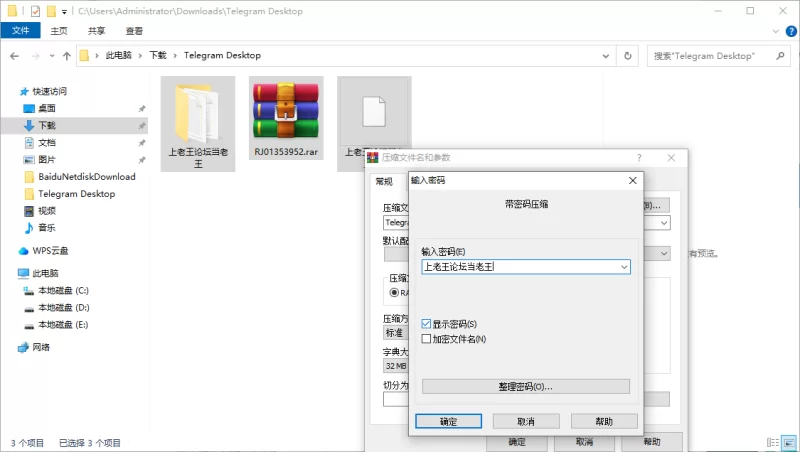This screenshot has height=452, width=800.
Task: Open the 文件 menu
Action: tap(20, 31)
